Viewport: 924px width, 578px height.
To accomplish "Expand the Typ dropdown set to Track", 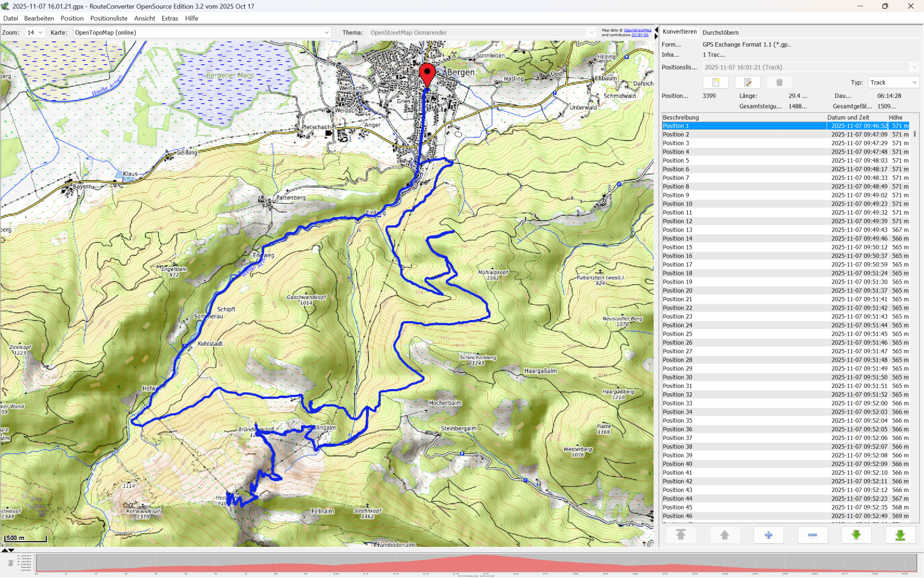I will (x=893, y=82).
